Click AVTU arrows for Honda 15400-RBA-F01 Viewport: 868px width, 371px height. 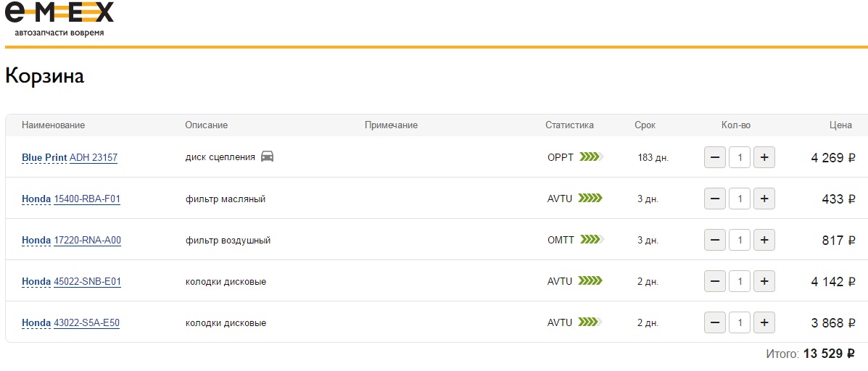590,199
